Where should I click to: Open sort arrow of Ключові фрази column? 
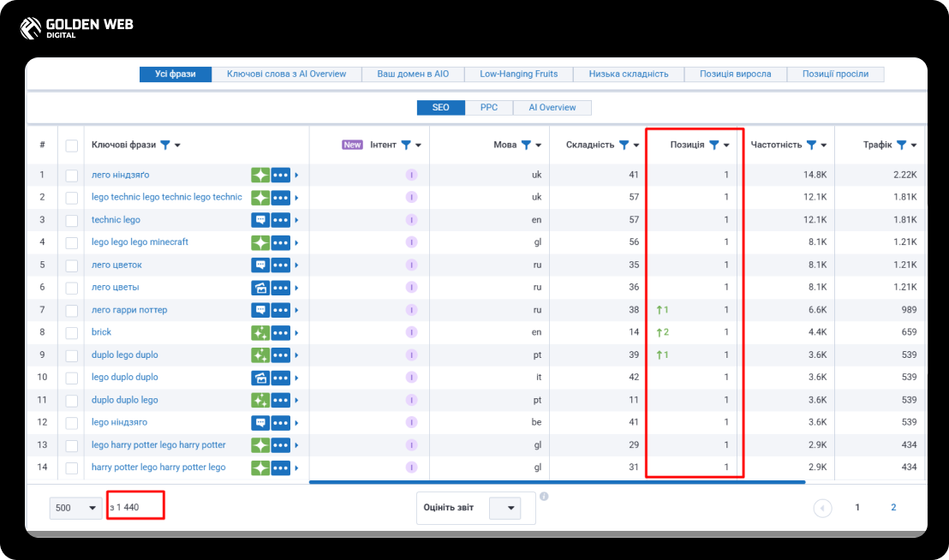(178, 146)
